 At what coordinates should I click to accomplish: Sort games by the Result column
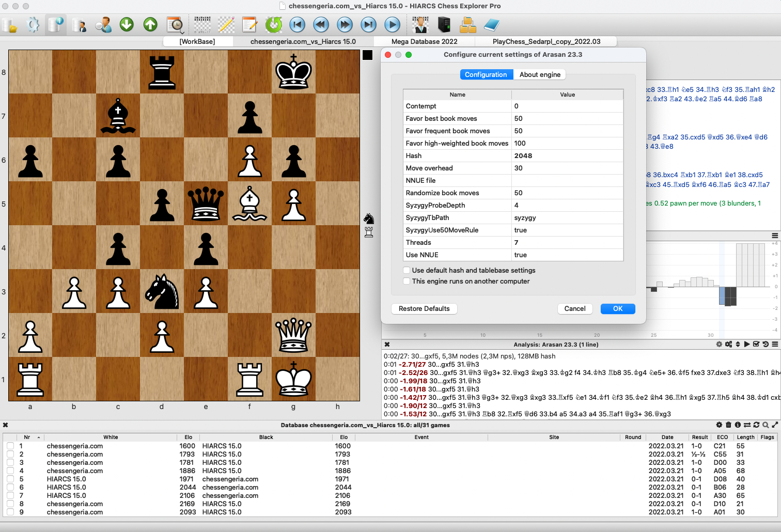[x=700, y=437]
